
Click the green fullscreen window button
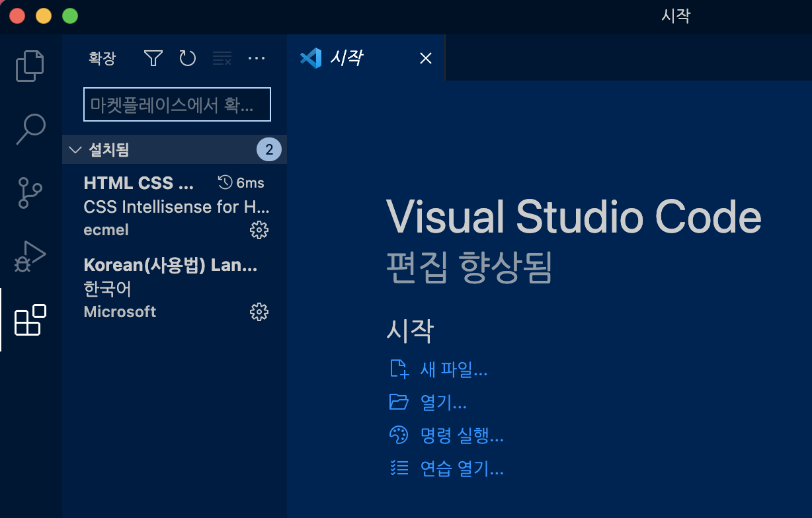(x=69, y=17)
